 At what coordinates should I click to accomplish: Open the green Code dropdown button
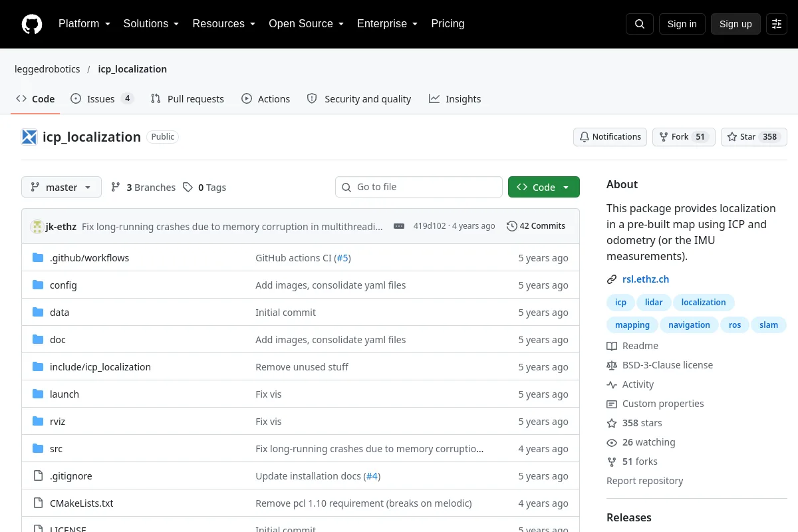(x=544, y=187)
